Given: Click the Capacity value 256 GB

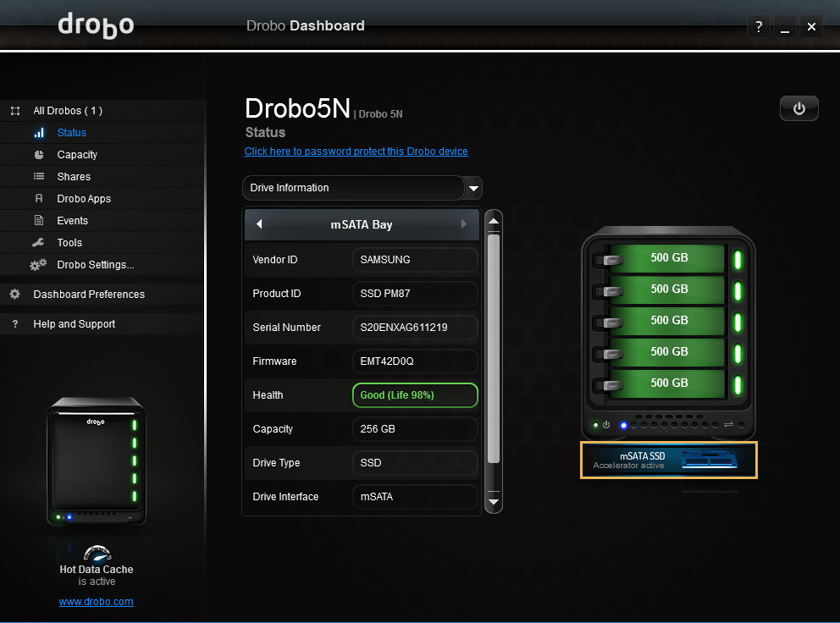Looking at the screenshot, I should pos(415,429).
